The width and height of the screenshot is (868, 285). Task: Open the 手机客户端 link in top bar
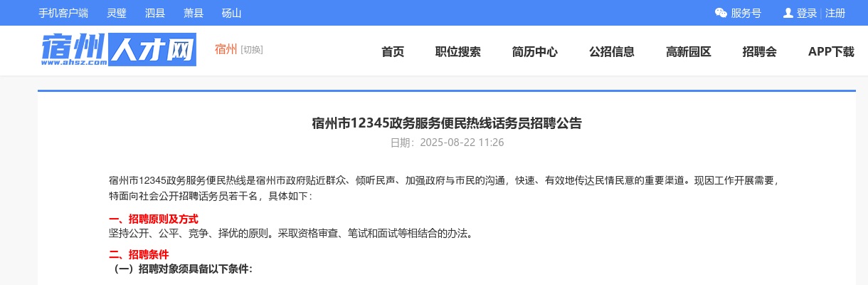(63, 13)
